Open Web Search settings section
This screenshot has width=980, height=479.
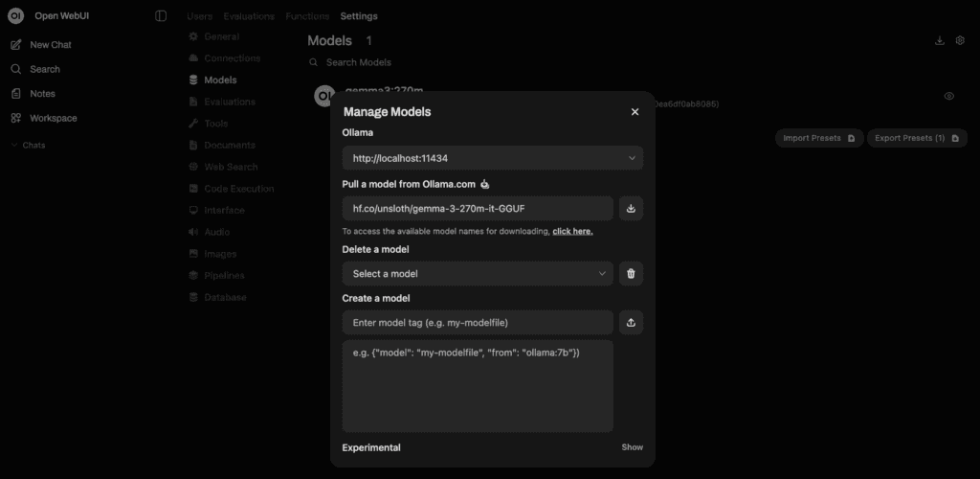(x=223, y=167)
